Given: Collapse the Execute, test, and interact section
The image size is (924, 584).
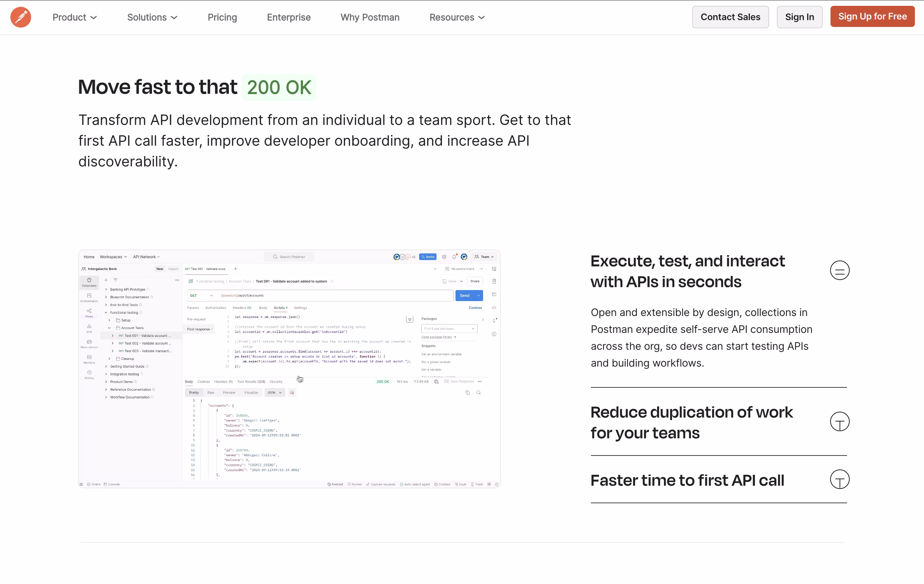Looking at the screenshot, I should pyautogui.click(x=839, y=271).
